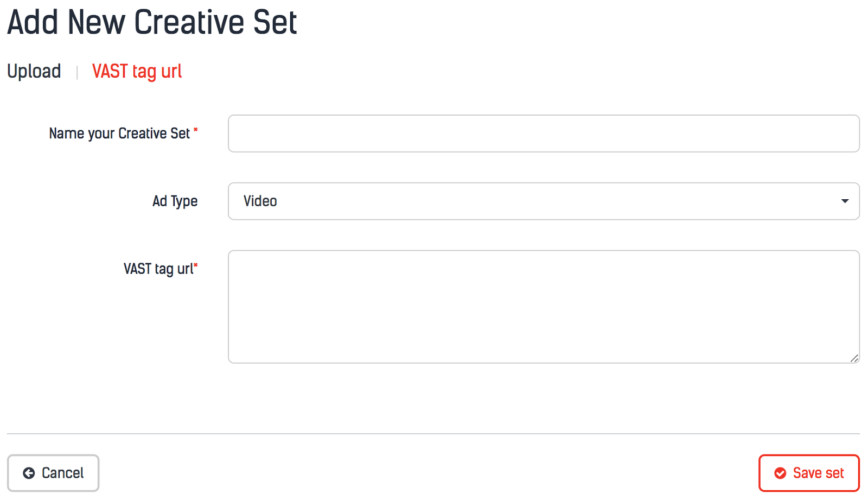
Task: Click the Name your Creative Set input
Action: click(x=543, y=134)
